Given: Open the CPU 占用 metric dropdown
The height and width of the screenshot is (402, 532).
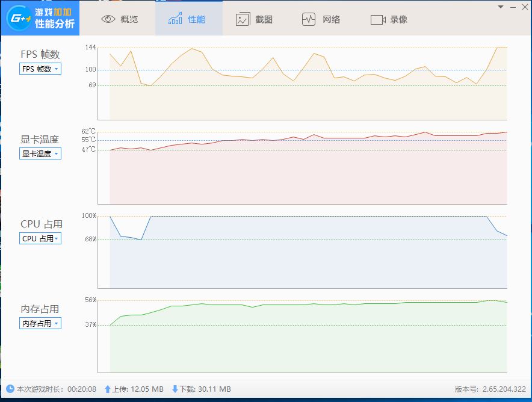Looking at the screenshot, I should [x=40, y=238].
